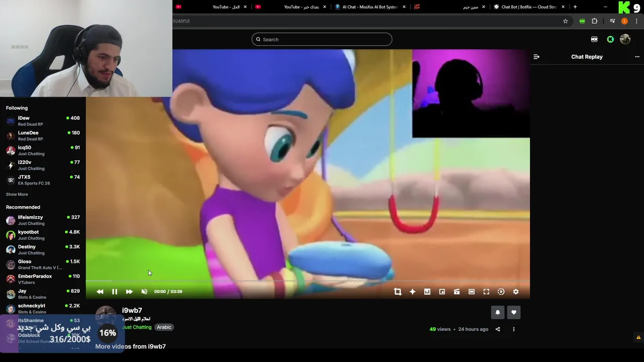Enable picture-in-picture mini player
Screen dimensions: 644x362
pos(442,292)
